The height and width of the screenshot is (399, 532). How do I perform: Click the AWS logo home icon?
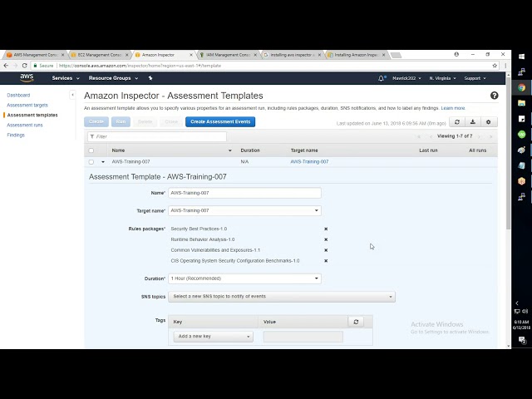coord(27,77)
